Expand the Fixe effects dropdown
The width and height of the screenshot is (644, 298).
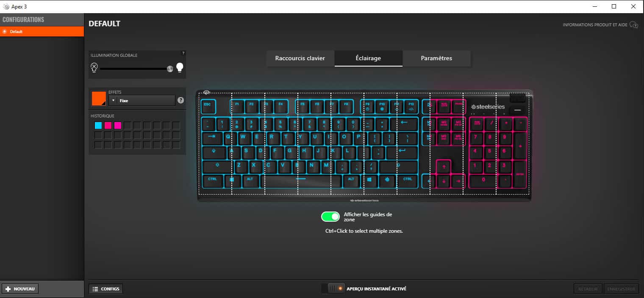tap(142, 100)
